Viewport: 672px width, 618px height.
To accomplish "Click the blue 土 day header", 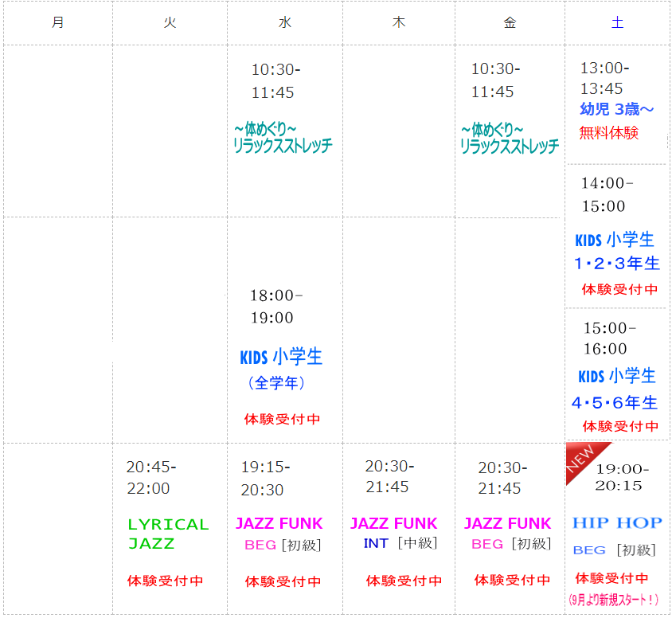I will (617, 22).
